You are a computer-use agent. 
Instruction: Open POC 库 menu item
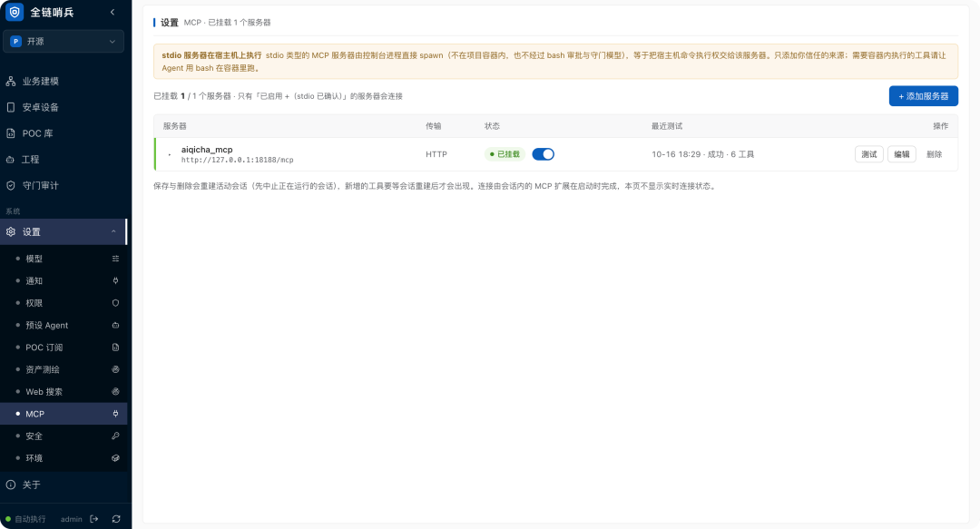point(64,133)
